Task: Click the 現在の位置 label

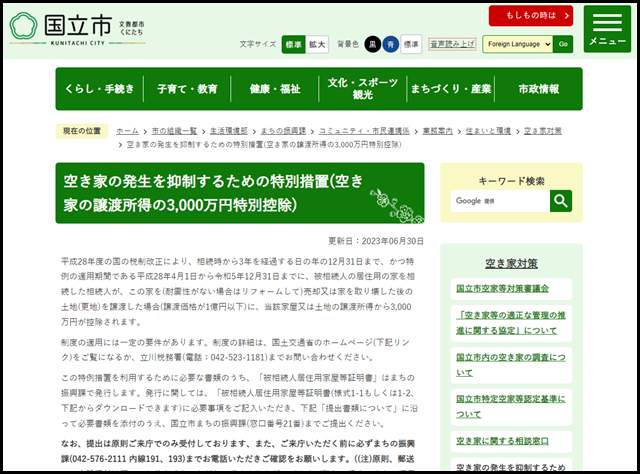Action: tap(82, 131)
